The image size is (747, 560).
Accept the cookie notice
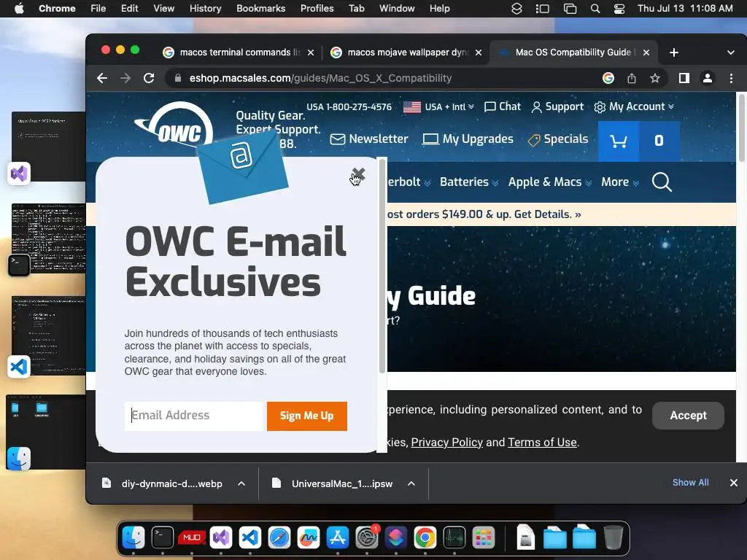point(688,415)
